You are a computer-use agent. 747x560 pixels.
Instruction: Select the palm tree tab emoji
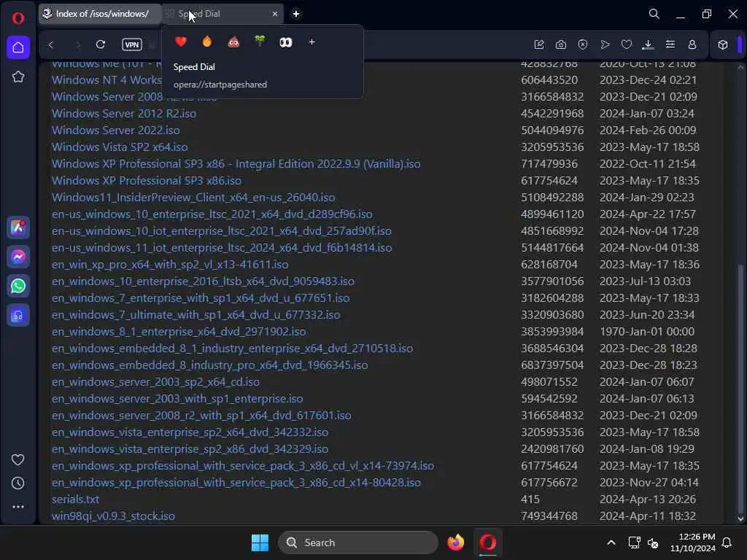pos(260,42)
